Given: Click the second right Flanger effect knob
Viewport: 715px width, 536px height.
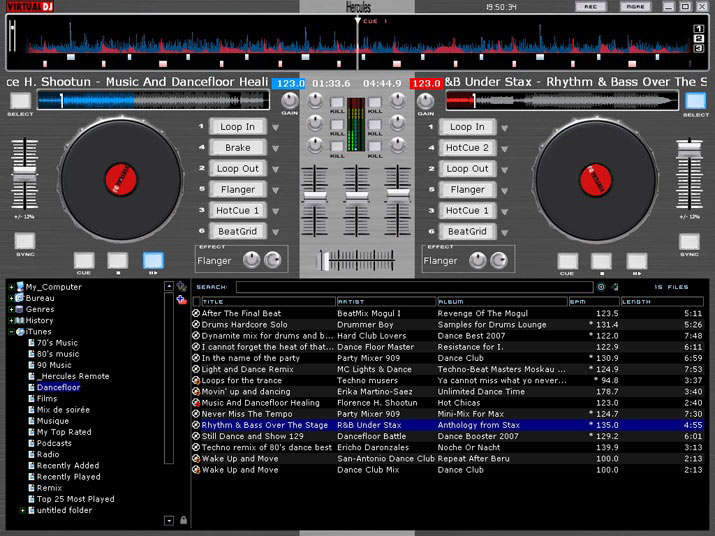Looking at the screenshot, I should tap(499, 260).
